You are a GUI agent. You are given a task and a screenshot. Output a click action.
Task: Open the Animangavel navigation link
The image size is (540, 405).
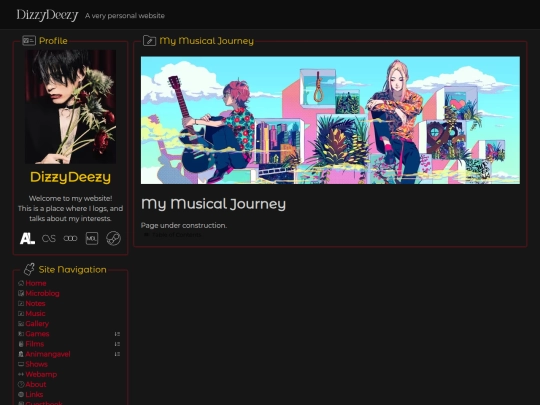tap(48, 354)
